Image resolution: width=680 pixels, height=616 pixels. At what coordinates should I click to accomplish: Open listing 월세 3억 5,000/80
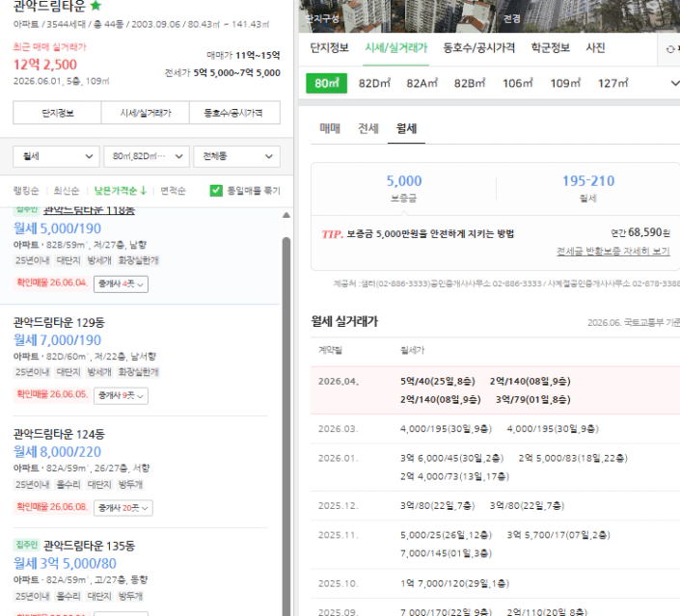65,564
